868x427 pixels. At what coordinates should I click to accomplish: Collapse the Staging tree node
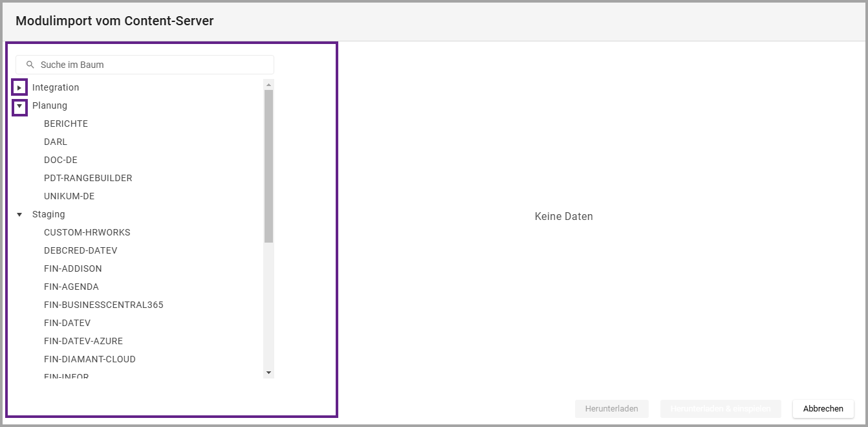click(19, 214)
